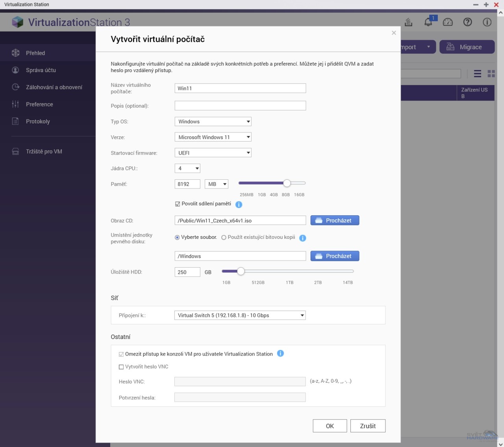504x447 pixels.
Task: Click the background tasks stack icon
Action: 409,22
